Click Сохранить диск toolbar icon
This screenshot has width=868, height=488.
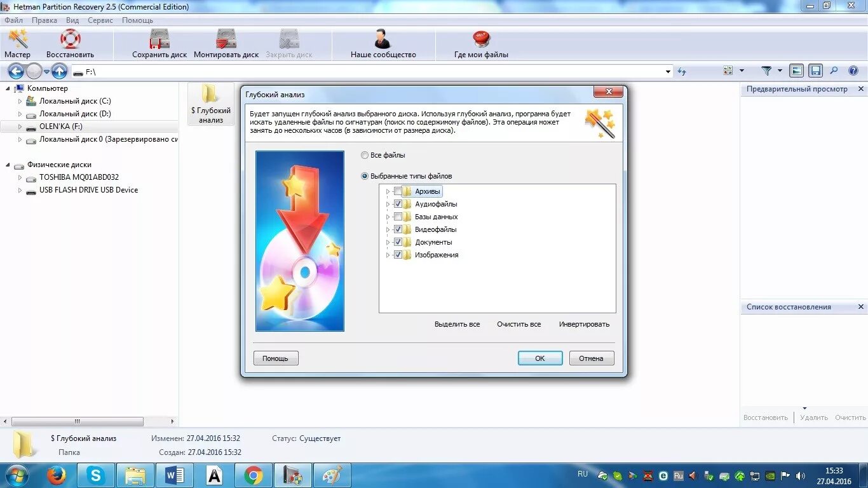tap(159, 39)
